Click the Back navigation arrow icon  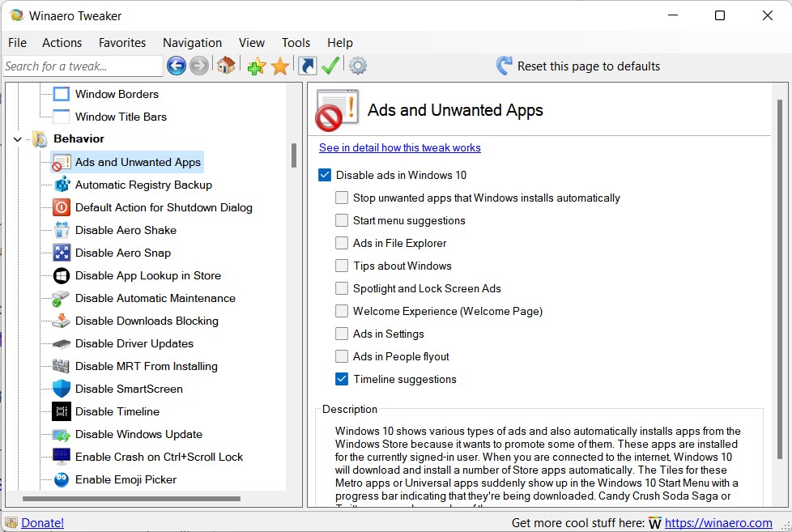point(177,66)
